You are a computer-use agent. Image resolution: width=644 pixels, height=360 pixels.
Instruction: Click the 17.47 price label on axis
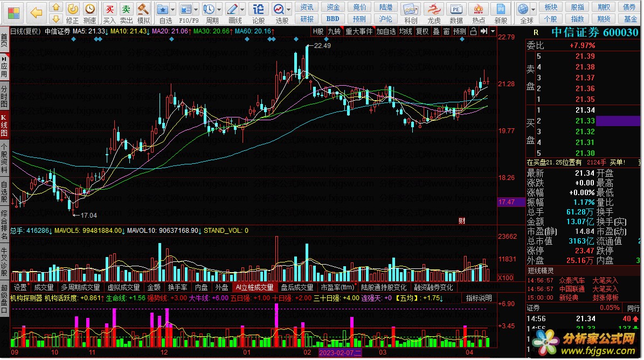click(511, 202)
